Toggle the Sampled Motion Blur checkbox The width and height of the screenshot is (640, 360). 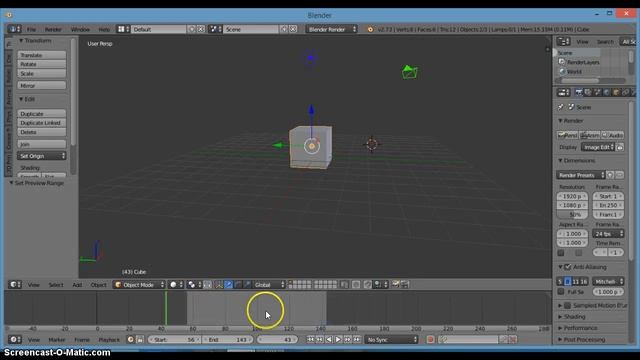click(567, 305)
